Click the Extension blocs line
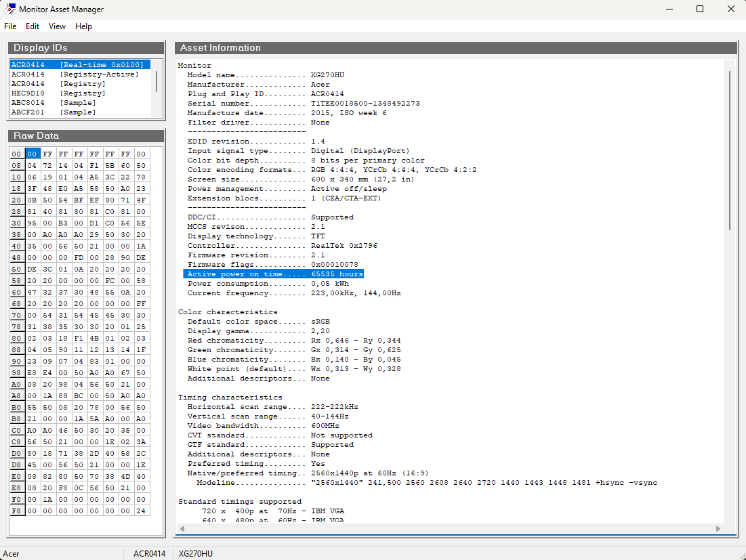Screen dimensions: 746x560 pyautogui.click(x=285, y=198)
